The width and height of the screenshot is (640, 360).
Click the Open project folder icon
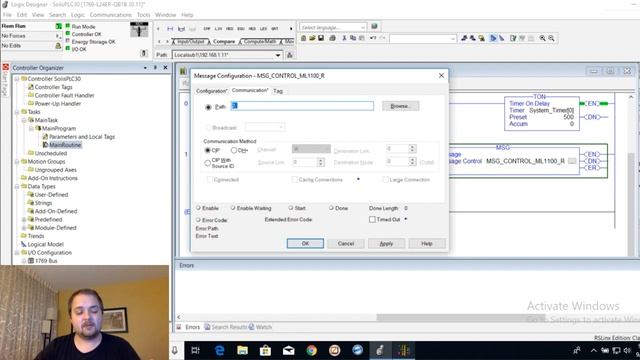coord(312,38)
